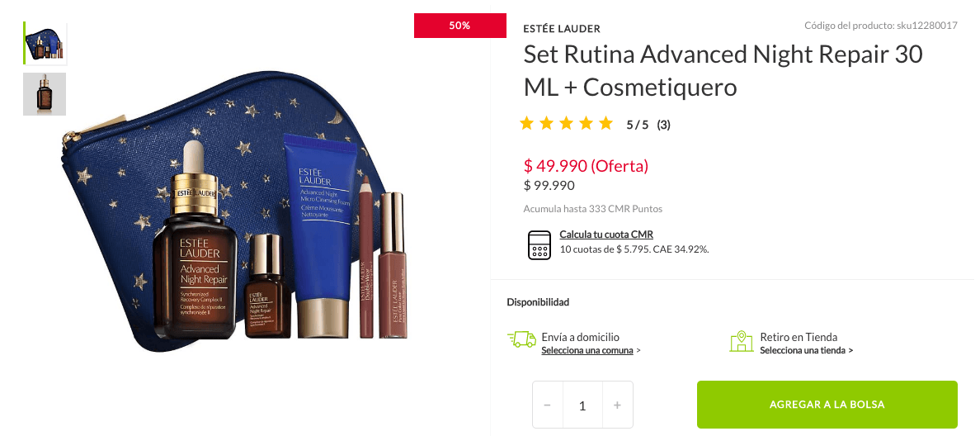This screenshot has width=980, height=436.
Task: Open the Calcula tu cuota CMR link
Action: pos(606,235)
